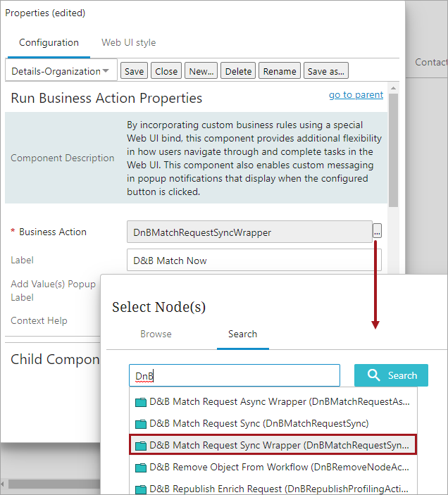The image size is (448, 495).
Task: Click the DnB search text field
Action: [234, 375]
